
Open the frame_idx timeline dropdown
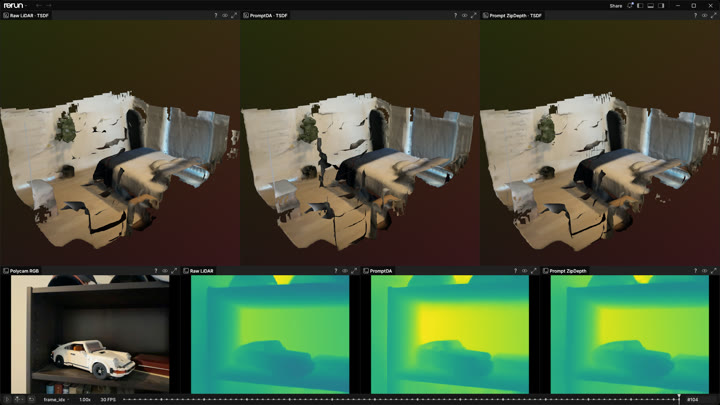tap(55, 399)
